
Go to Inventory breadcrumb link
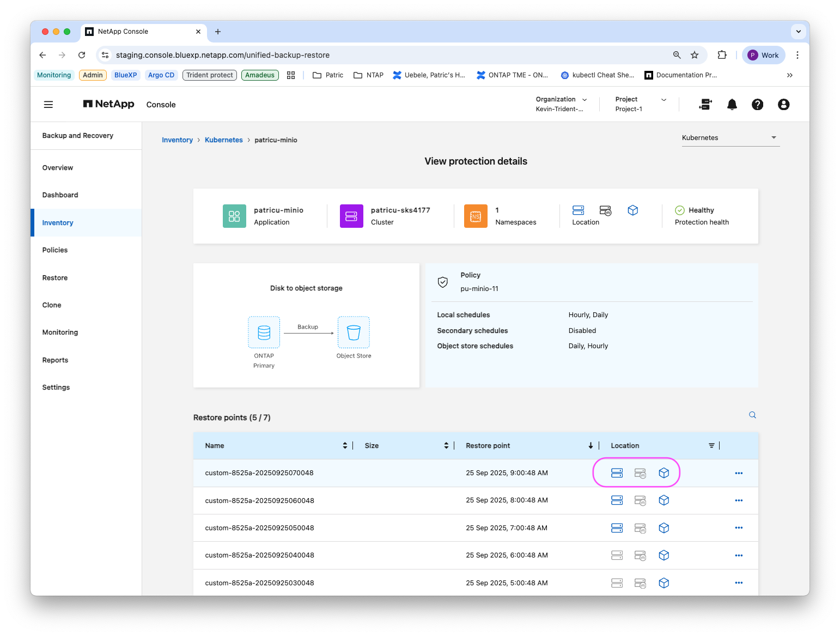point(177,140)
